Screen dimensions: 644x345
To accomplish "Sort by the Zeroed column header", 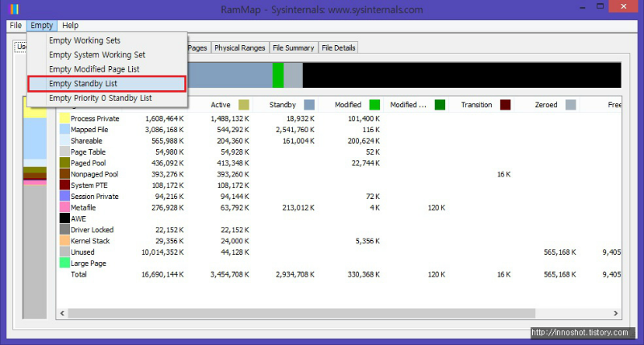I will 546,105.
